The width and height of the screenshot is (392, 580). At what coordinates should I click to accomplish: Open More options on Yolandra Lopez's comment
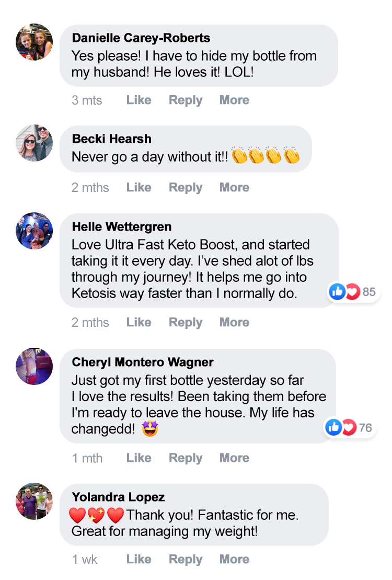tap(235, 559)
